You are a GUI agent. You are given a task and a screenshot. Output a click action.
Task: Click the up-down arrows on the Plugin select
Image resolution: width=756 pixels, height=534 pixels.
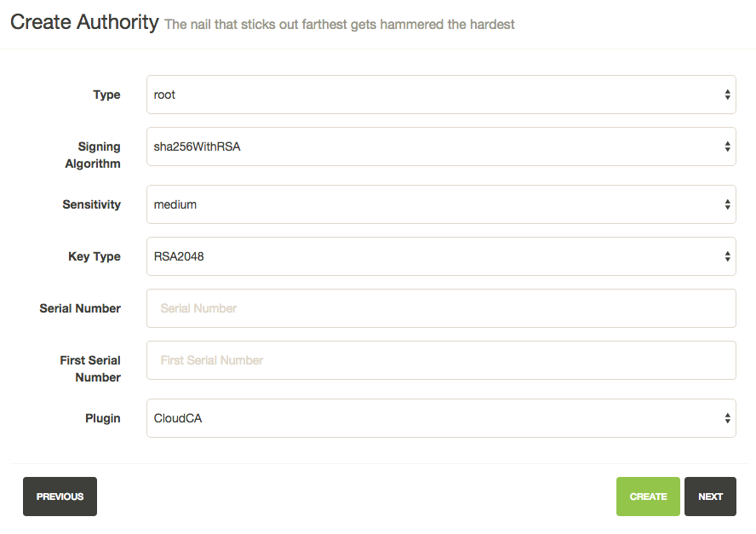coord(727,418)
